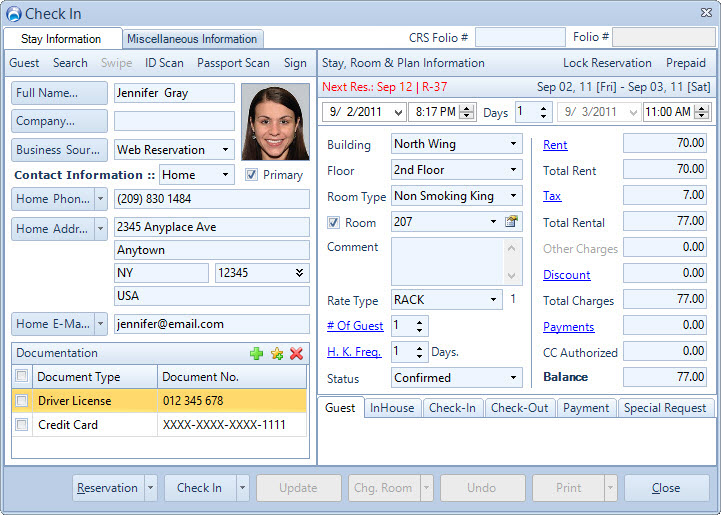This screenshot has height=515, width=721.
Task: Click the H. K. Freq. link
Action: [x=354, y=352]
